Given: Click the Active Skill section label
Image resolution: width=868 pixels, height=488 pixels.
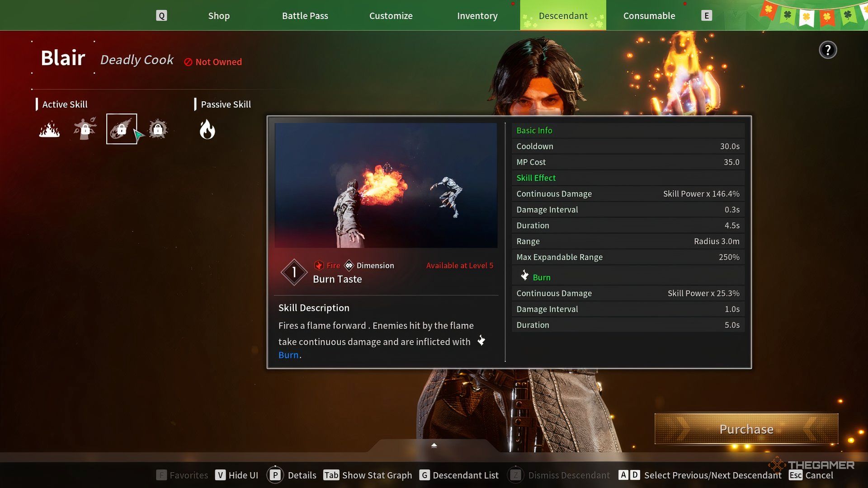Looking at the screenshot, I should coord(65,104).
